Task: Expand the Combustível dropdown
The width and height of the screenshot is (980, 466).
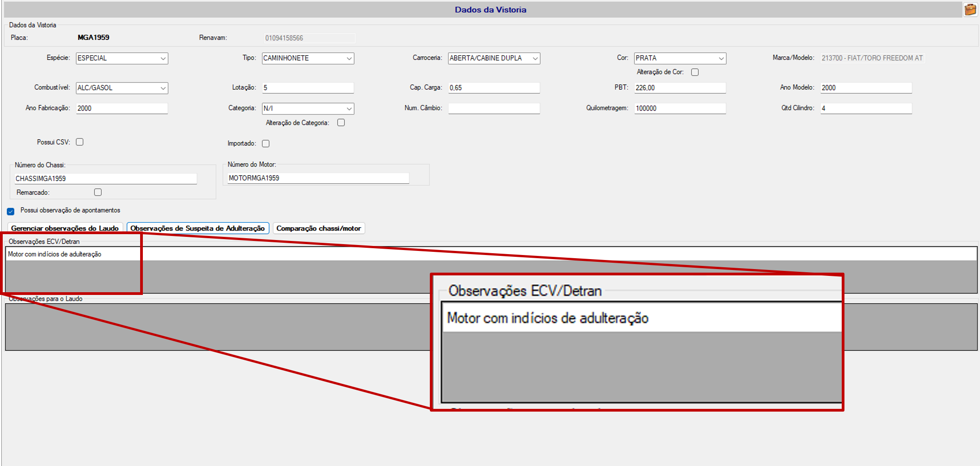Action: (122, 88)
